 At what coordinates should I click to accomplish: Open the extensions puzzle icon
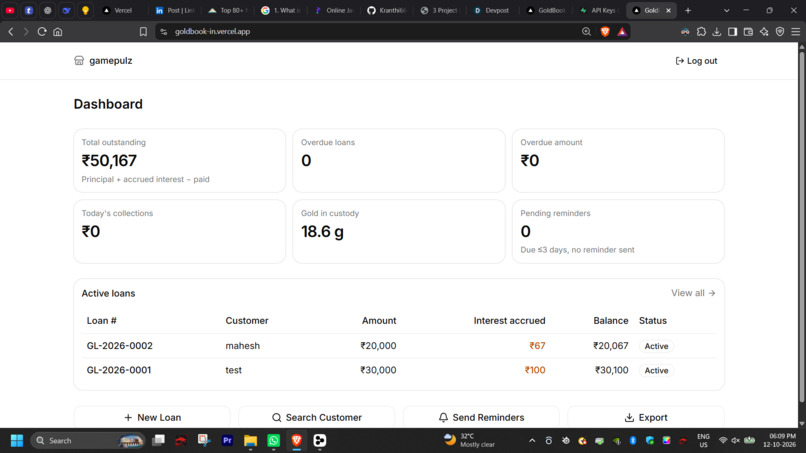(x=701, y=32)
